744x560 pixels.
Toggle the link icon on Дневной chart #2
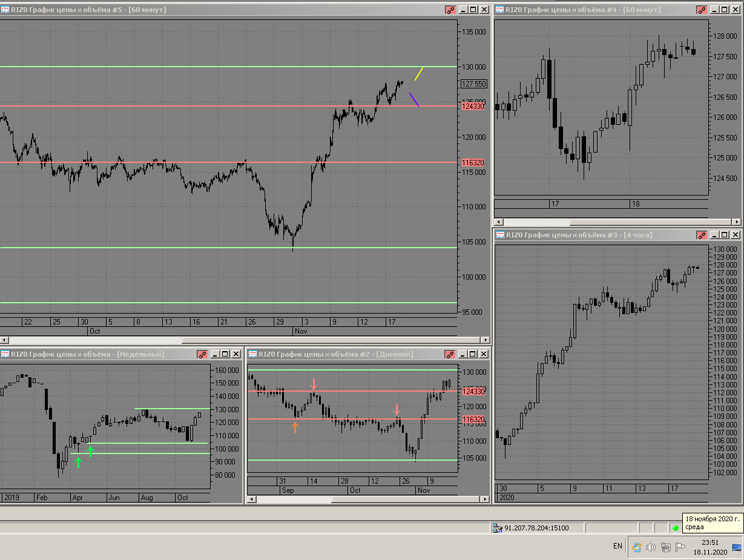(x=450, y=354)
